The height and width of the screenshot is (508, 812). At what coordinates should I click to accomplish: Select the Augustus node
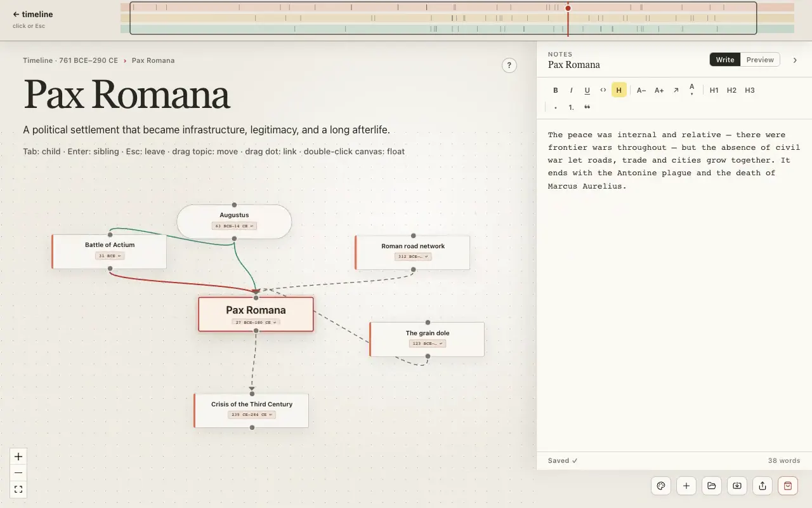click(x=234, y=221)
